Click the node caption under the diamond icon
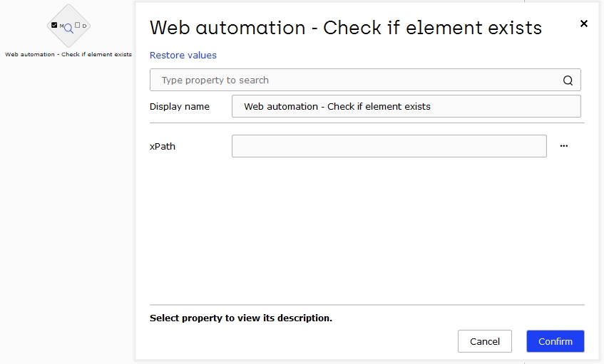 [x=68, y=54]
